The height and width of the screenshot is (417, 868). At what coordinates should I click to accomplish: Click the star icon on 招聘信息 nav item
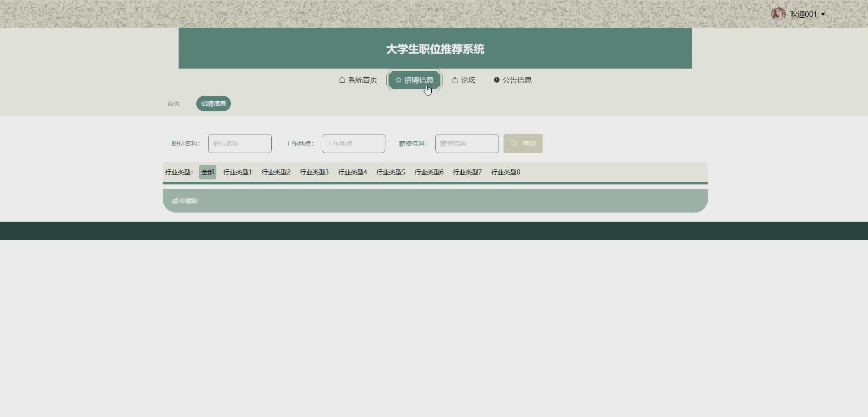398,80
